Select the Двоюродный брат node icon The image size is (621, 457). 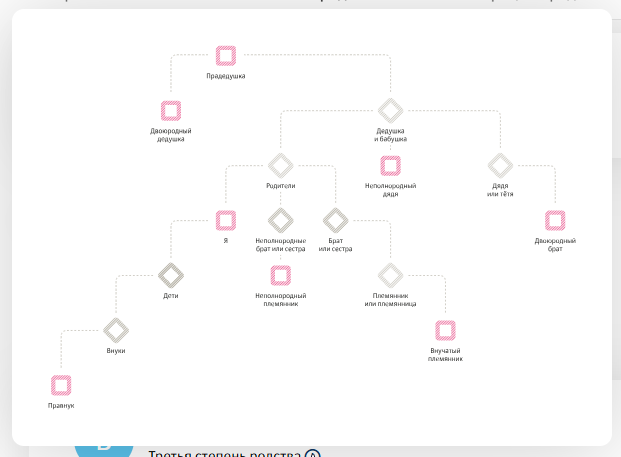tap(555, 220)
